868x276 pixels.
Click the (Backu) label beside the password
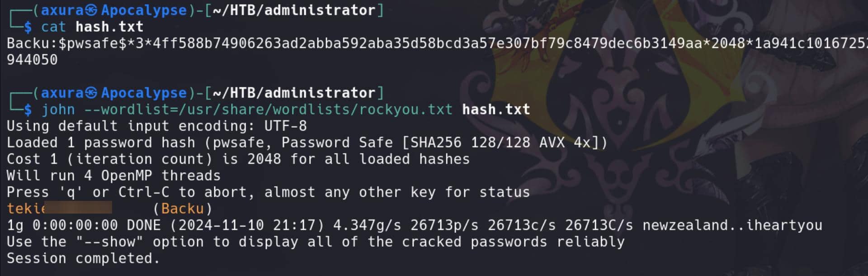183,209
